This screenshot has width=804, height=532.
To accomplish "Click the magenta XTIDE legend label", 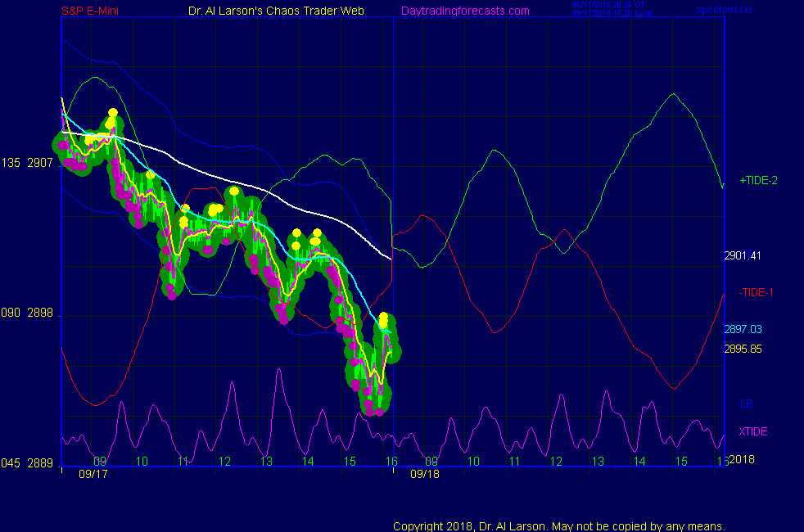I will click(x=753, y=431).
